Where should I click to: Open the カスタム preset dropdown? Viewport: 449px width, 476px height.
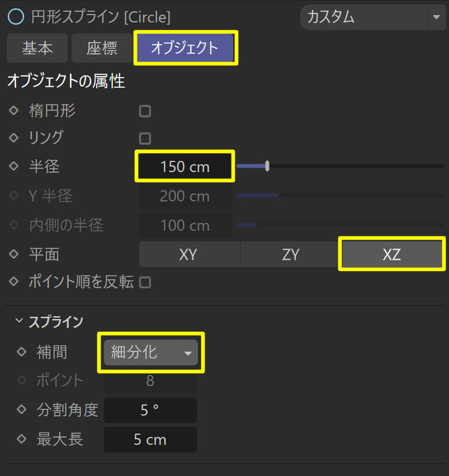[373, 17]
